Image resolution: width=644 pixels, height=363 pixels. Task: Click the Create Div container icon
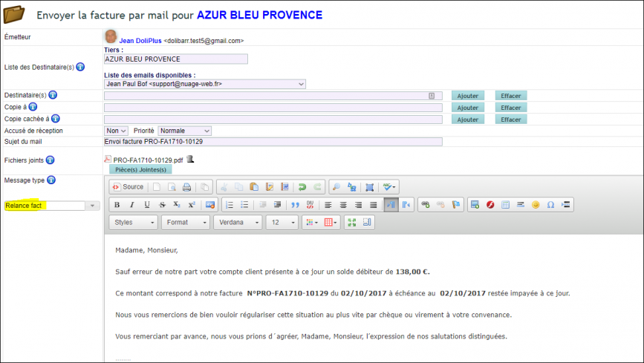310,204
